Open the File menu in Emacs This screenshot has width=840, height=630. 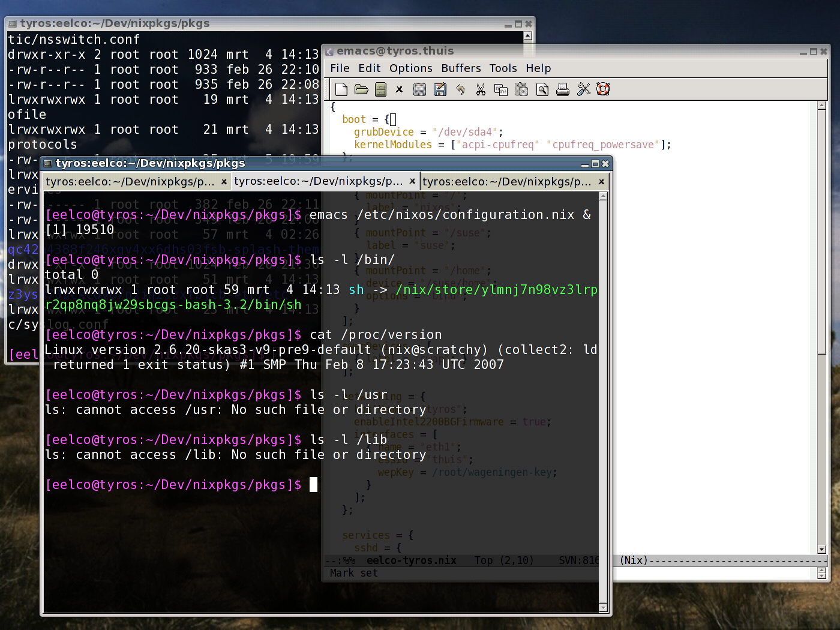340,68
